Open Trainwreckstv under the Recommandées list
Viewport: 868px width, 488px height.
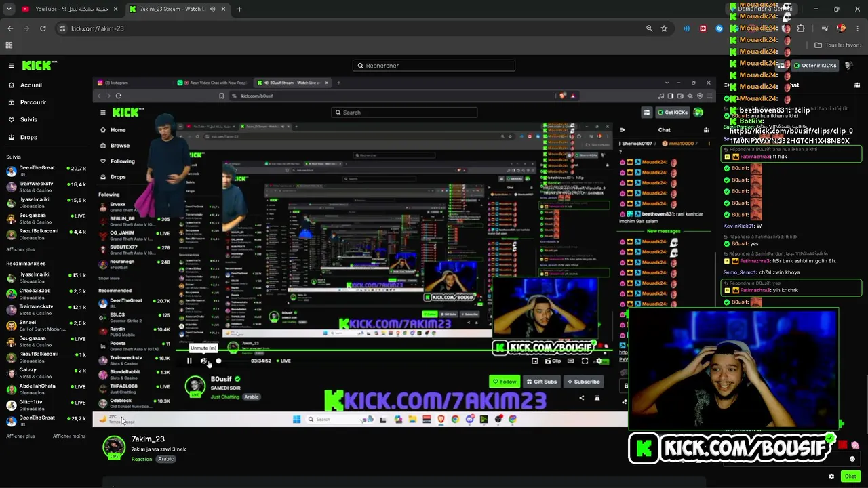coord(45,309)
